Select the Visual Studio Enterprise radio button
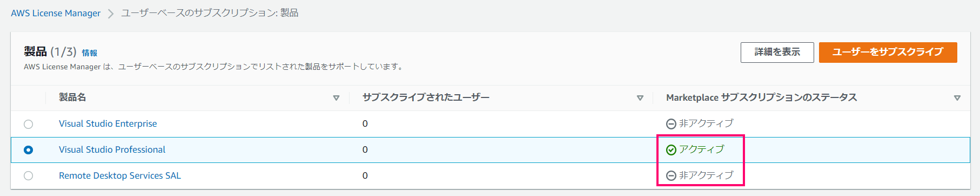The width and height of the screenshot is (980, 196). click(x=29, y=124)
